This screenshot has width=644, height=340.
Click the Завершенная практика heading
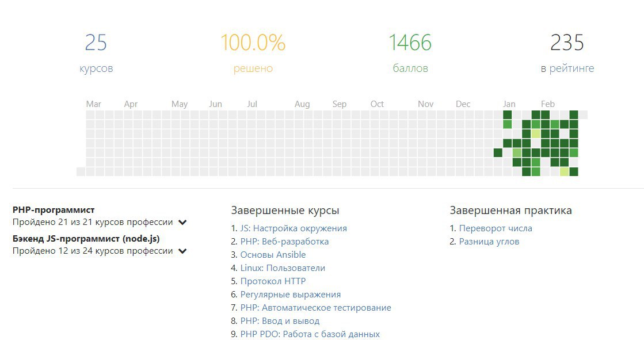click(x=510, y=211)
